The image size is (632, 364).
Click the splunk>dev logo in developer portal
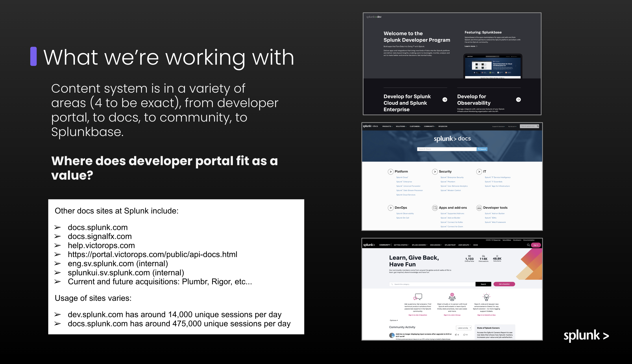point(374,17)
